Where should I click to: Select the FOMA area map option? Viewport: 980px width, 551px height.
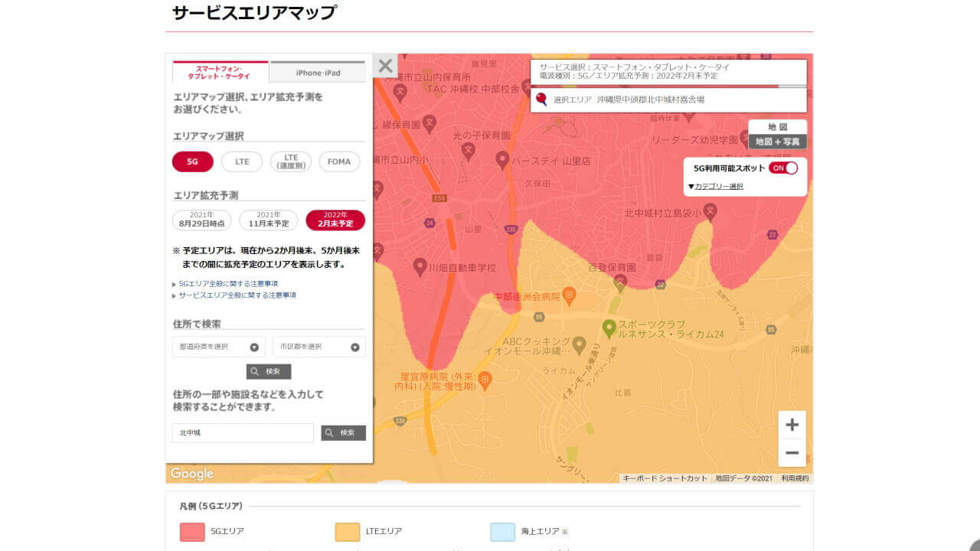(339, 161)
